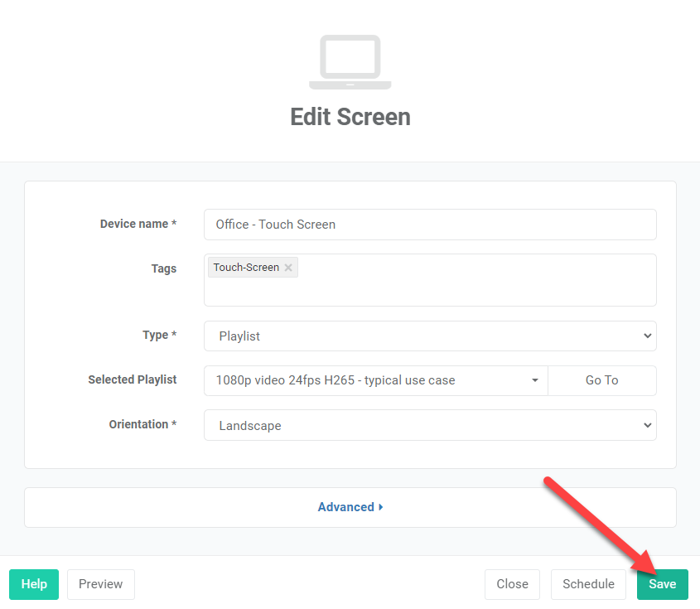Viewport: 700px width, 609px height.
Task: Save the screen changes
Action: [x=663, y=584]
